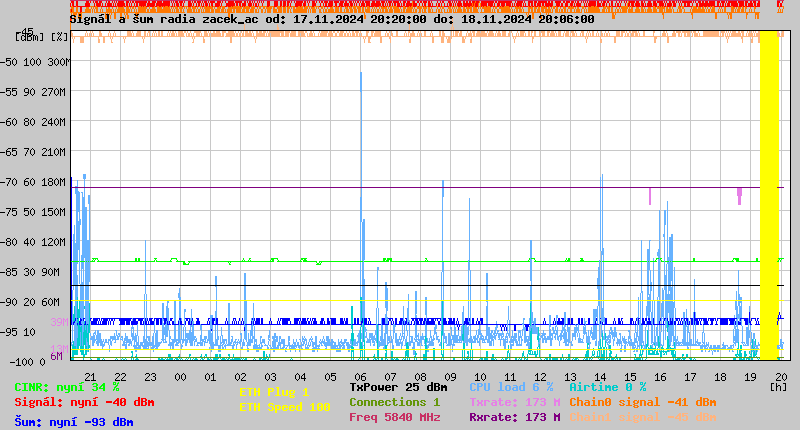The image size is (800, 430).
Task: Click hour label '05' on time axis
Action: [x=330, y=377]
